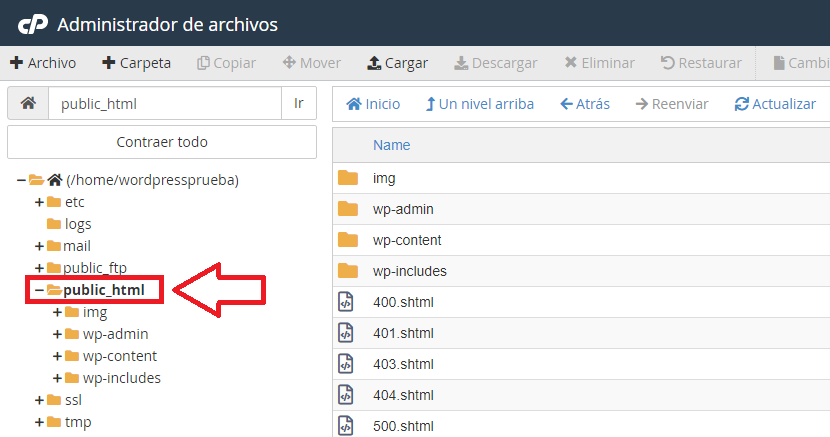Image resolution: width=830 pixels, height=437 pixels.
Task: Select the logs folder in tree
Action: coord(78,224)
